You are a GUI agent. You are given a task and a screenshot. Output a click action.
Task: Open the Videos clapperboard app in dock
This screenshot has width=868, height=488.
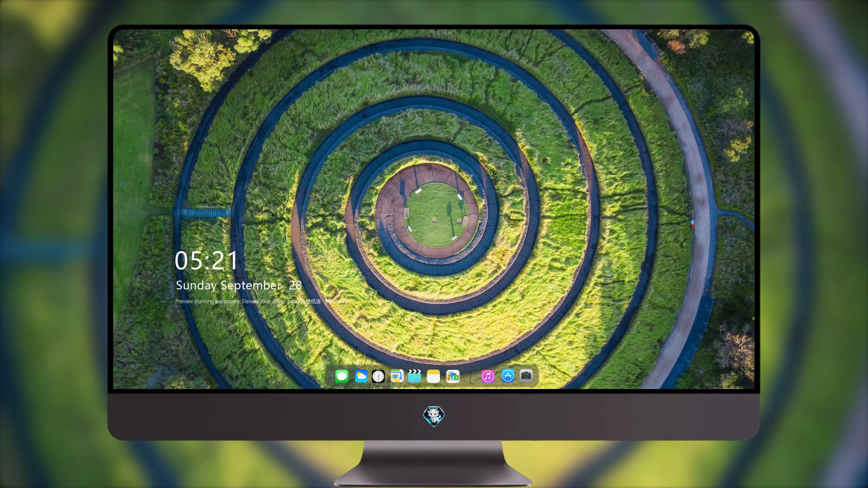pyautogui.click(x=415, y=376)
